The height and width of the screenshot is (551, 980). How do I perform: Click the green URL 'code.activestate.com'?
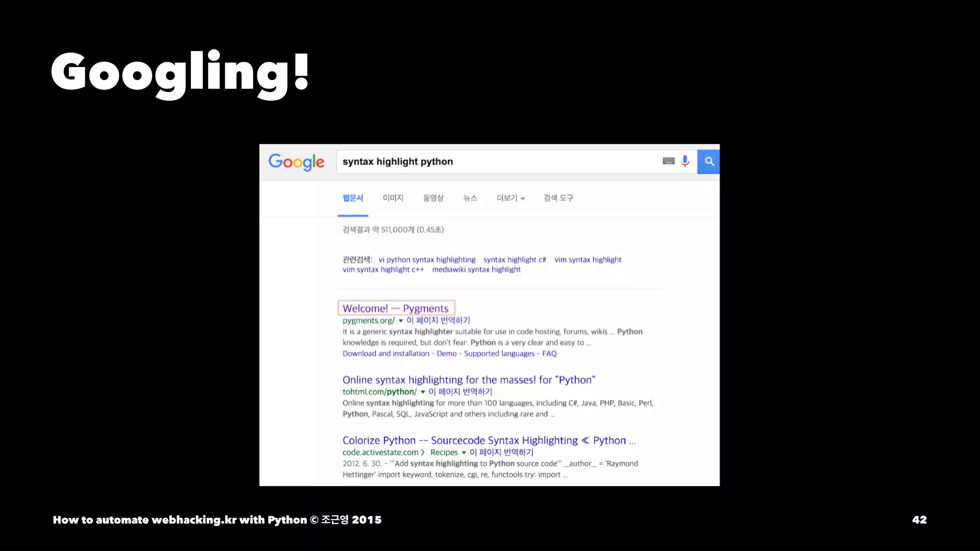(x=380, y=452)
